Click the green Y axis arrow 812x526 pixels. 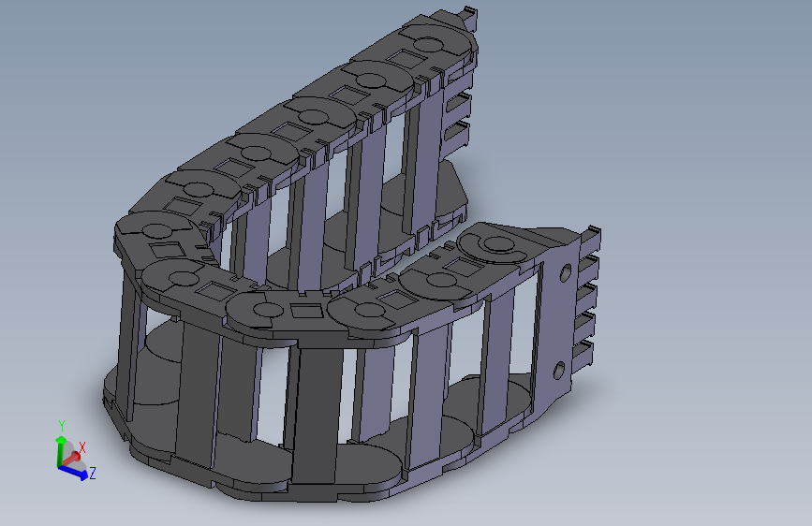[x=60, y=450]
